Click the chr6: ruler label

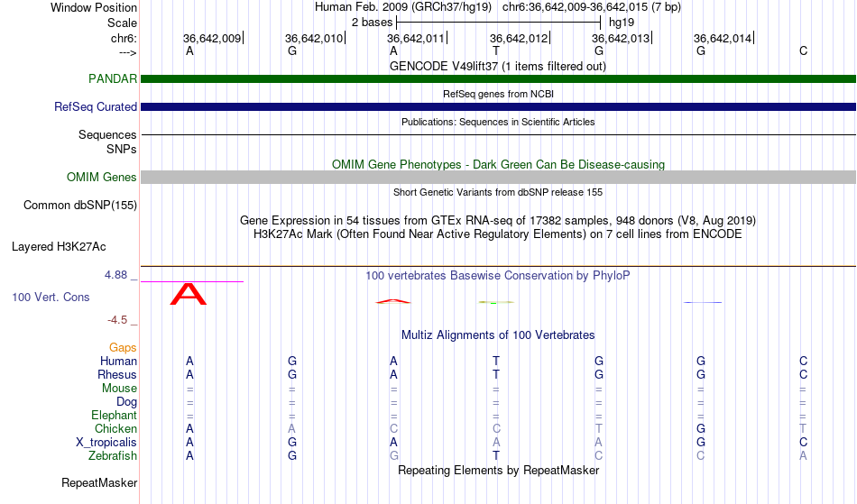pyautogui.click(x=124, y=38)
